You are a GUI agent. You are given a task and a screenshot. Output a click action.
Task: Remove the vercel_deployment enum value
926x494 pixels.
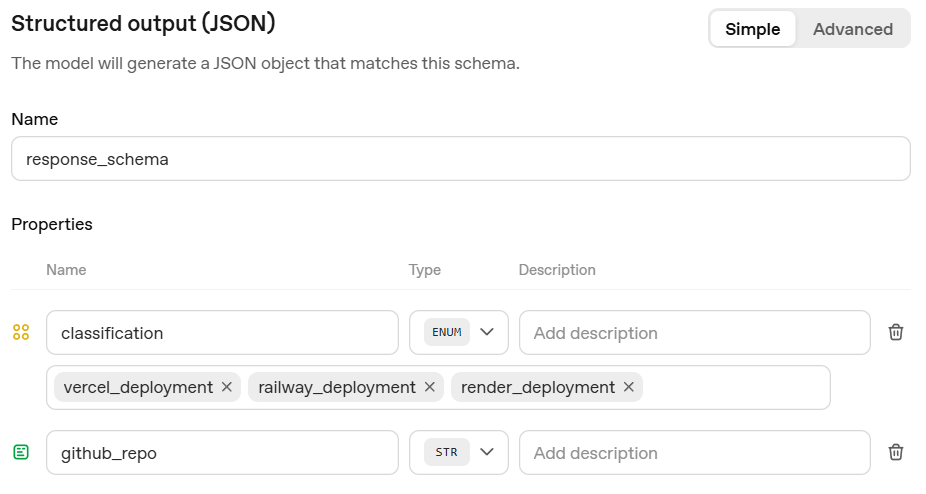point(227,387)
